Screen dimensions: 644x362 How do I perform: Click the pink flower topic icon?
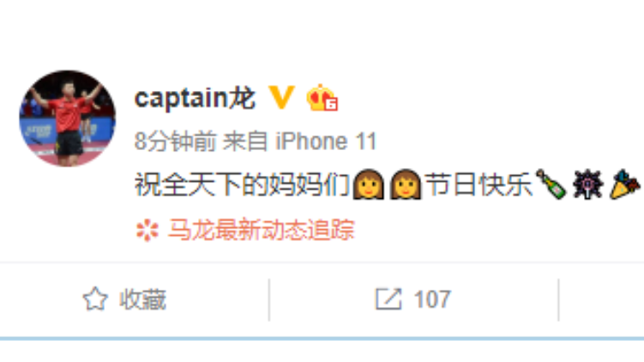147,230
